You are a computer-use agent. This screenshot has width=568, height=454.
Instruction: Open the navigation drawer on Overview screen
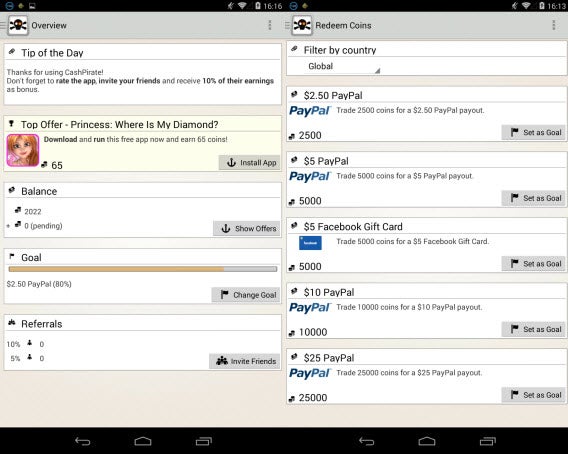pyautogui.click(x=3, y=25)
